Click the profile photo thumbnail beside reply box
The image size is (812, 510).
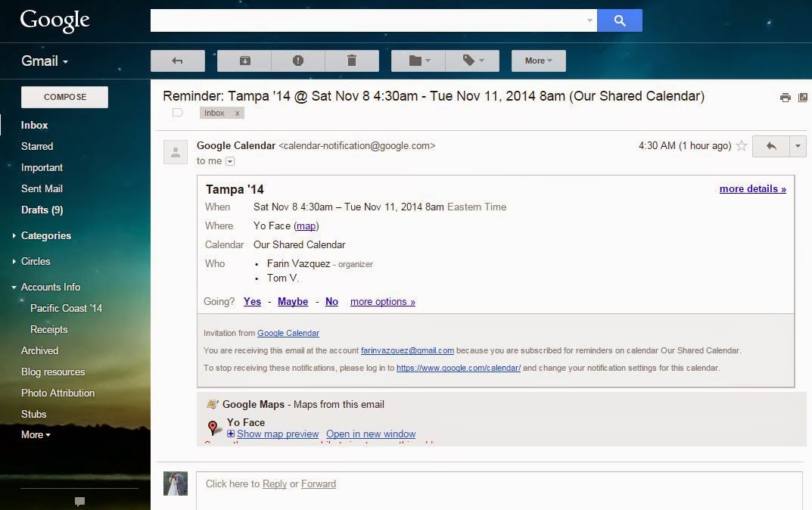pyautogui.click(x=176, y=484)
